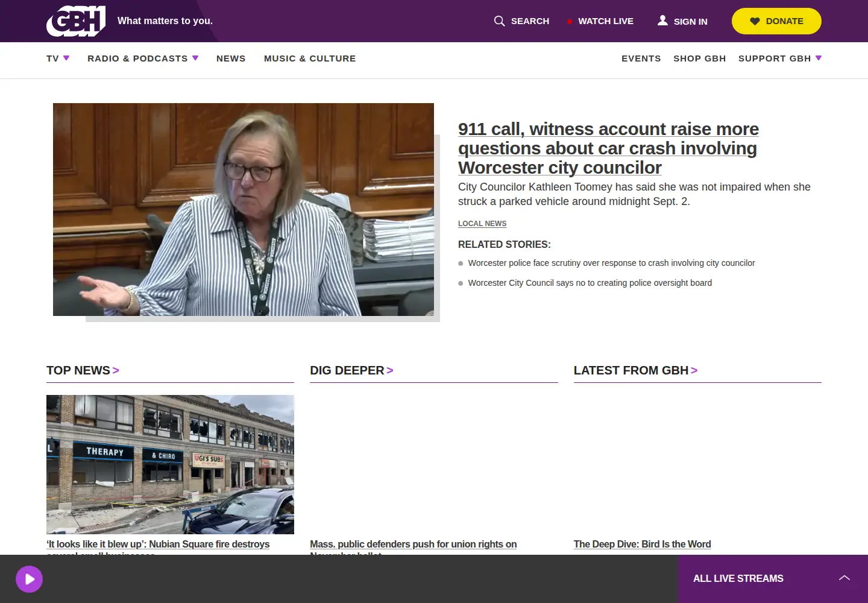Open the public defenders union rights story
This screenshot has width=868, height=603.
(x=414, y=546)
